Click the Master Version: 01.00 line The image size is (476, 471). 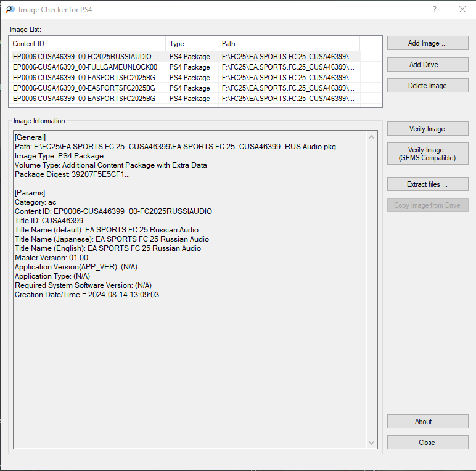51,258
